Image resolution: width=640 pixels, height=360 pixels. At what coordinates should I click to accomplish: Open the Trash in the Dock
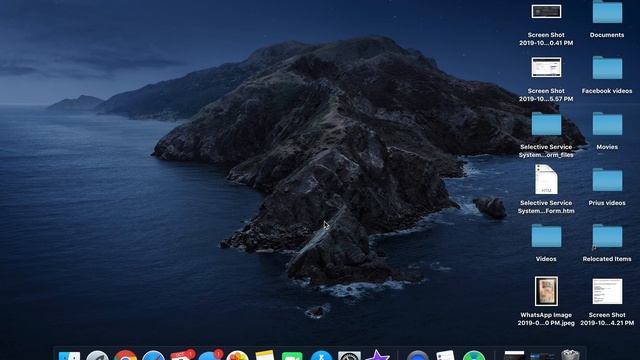[570, 356]
